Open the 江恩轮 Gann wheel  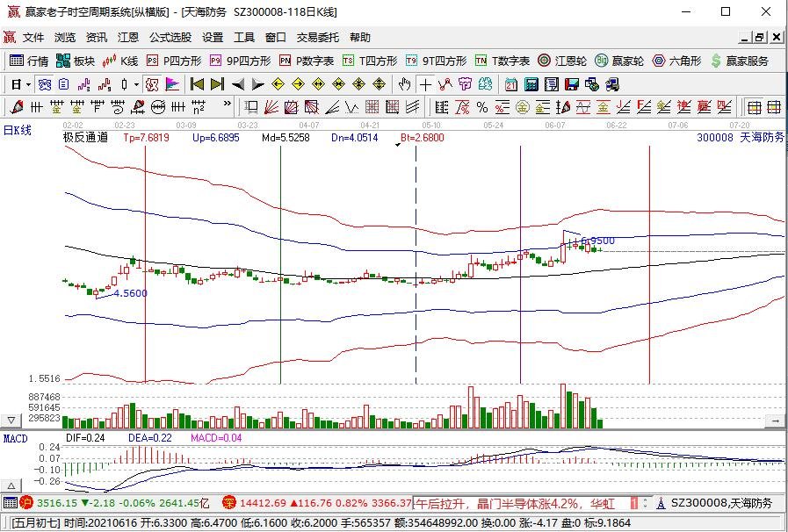coord(562,61)
